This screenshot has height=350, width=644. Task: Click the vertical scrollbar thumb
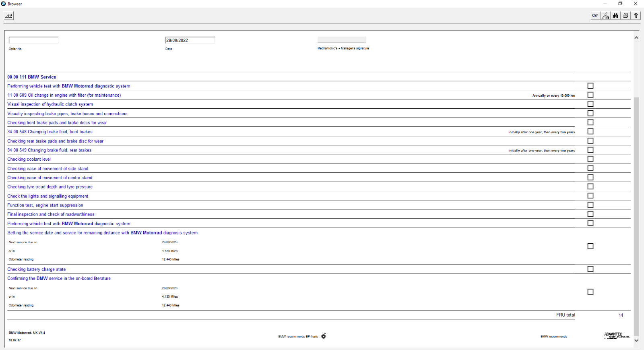636,217
